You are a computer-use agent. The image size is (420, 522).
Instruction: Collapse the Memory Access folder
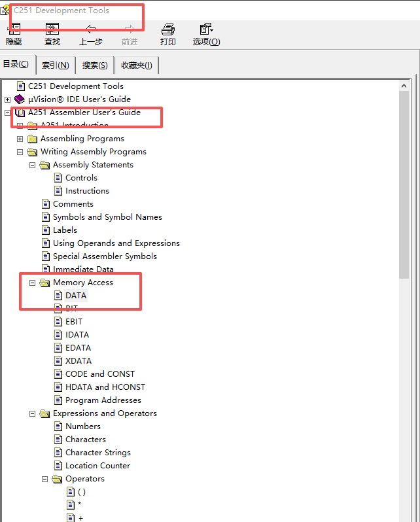pos(32,283)
